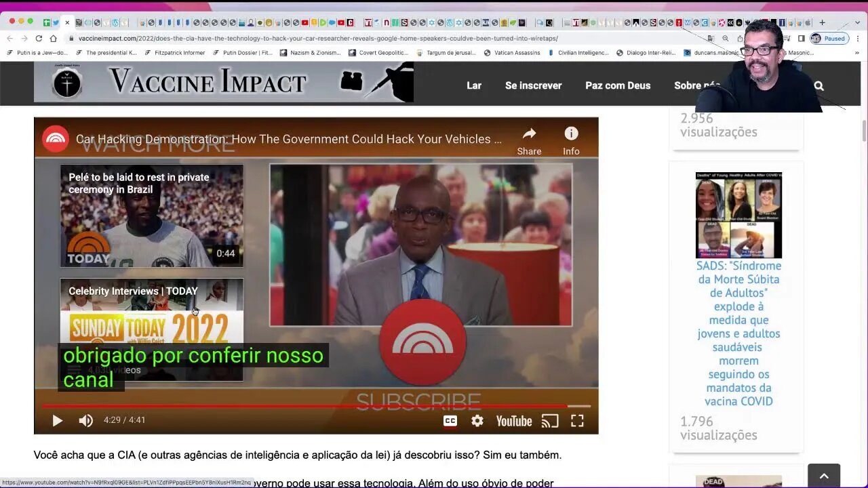Click '2.956 visualizações' view count text
Image resolution: width=868 pixels, height=488 pixels.
[719, 125]
